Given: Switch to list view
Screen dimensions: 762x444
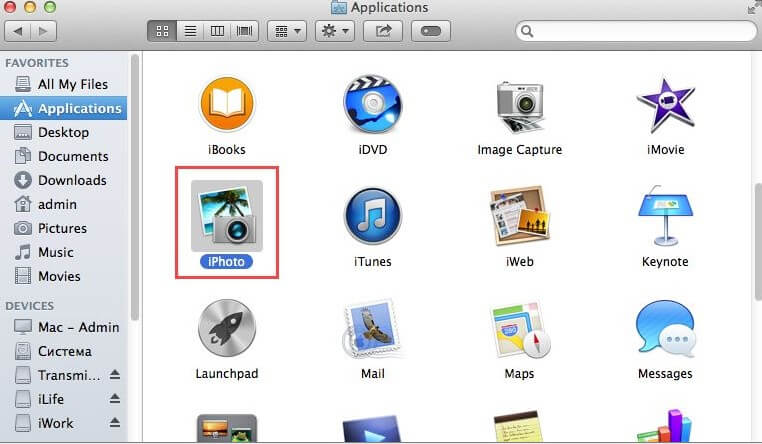Looking at the screenshot, I should point(190,32).
